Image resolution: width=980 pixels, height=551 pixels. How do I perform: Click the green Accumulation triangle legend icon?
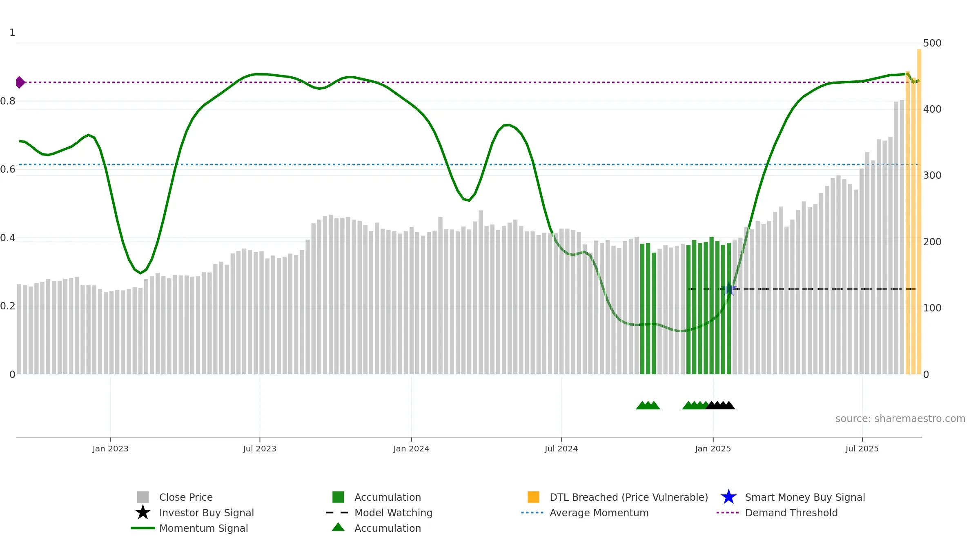[338, 527]
